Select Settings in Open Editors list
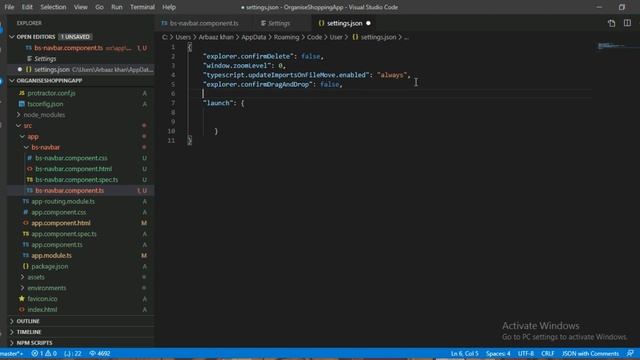This screenshot has width=640, height=360. pyautogui.click(x=45, y=59)
